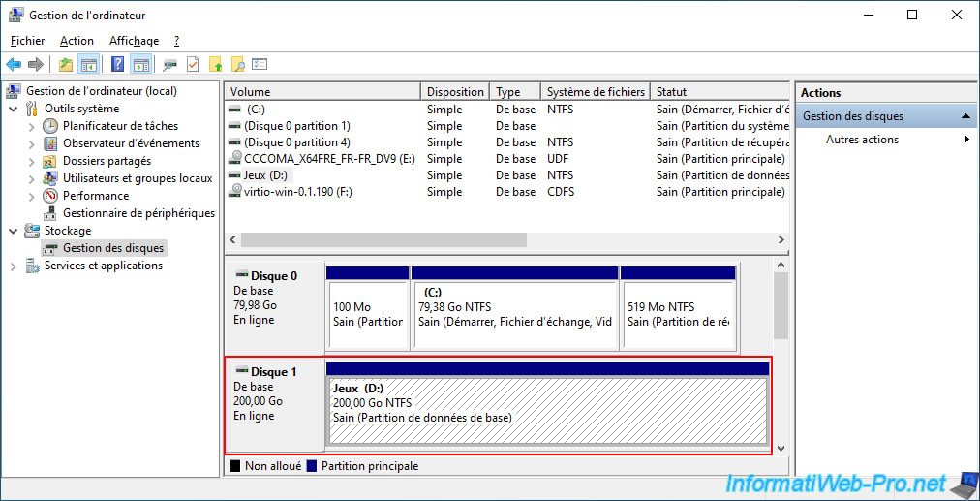Screen dimensions: 980x501
Task: Open Help with the blue question mark icon
Action: (117, 64)
